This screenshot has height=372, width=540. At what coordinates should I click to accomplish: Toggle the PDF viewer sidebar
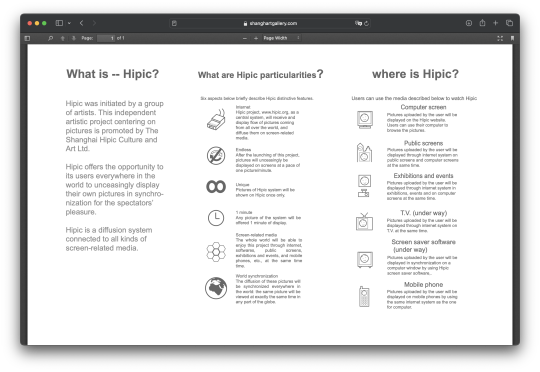point(28,38)
